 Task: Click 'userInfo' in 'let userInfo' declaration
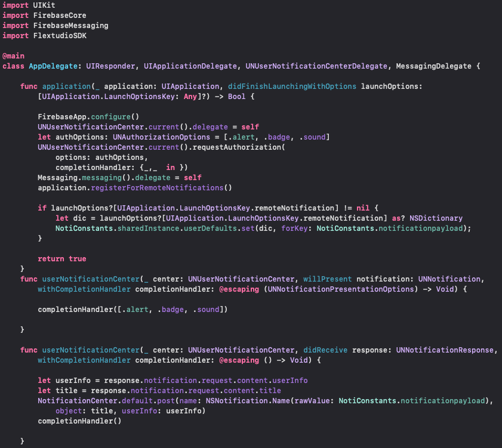[x=73, y=381]
